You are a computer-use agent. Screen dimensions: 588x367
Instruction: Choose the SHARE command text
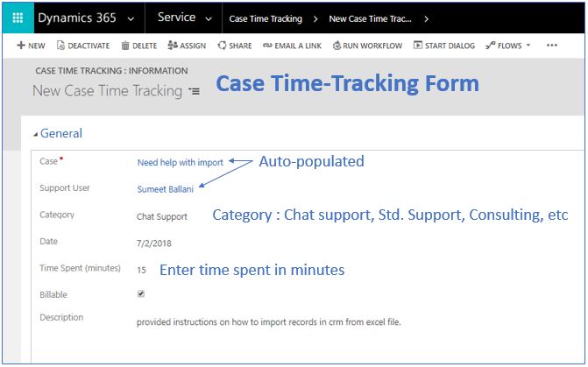240,46
